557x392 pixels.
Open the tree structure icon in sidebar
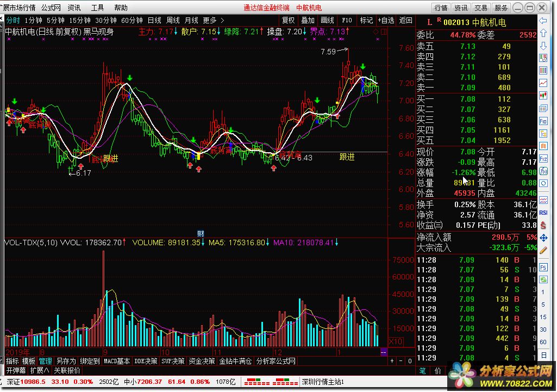point(543,134)
